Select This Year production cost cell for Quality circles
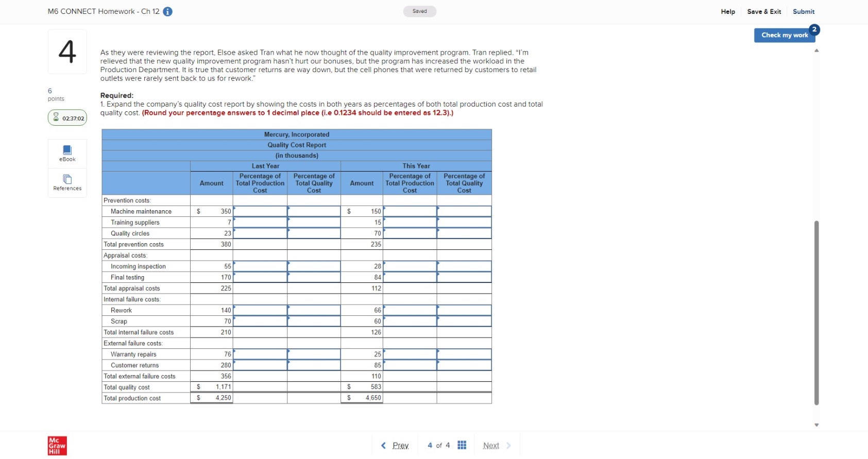Viewport: 868px width, 459px height. [410, 233]
